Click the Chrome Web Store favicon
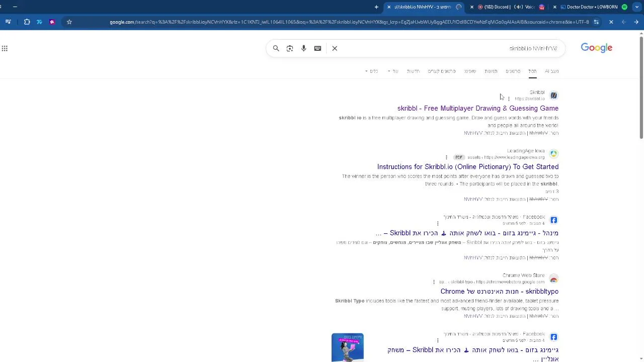 tap(553, 279)
